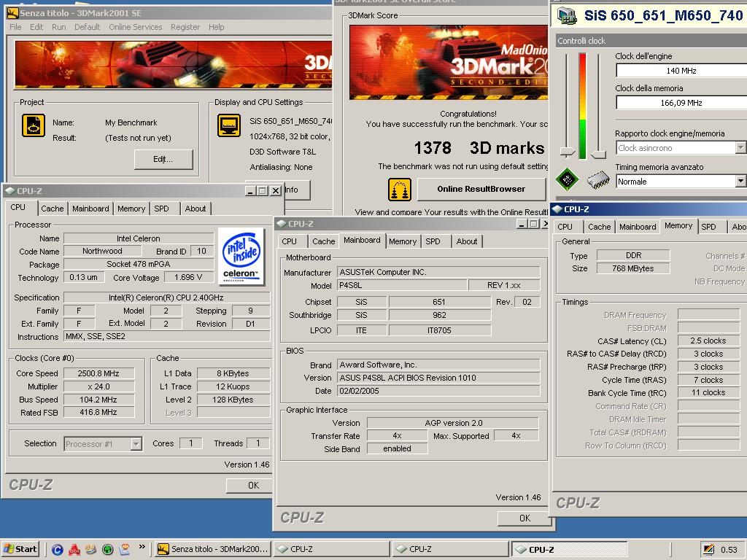Click the yellow Project icon in 3DMark2001

click(x=34, y=125)
